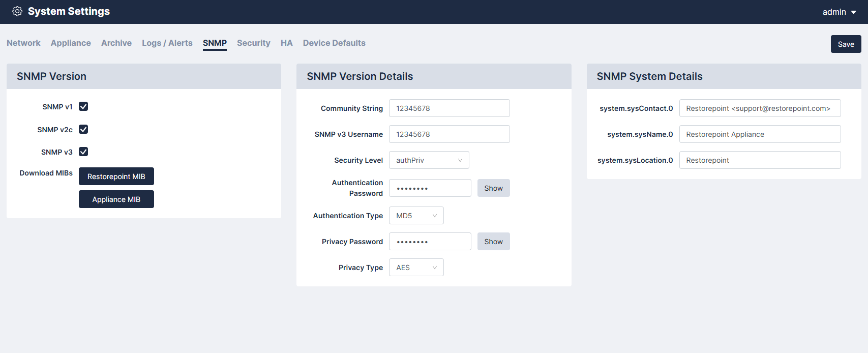868x353 pixels.
Task: Click the Community String input field
Action: (x=449, y=108)
